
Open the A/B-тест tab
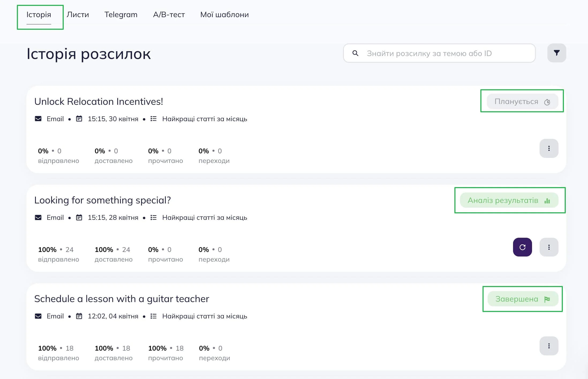(169, 14)
